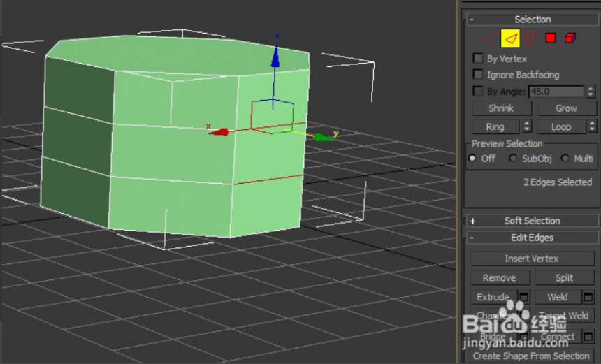The image size is (601, 364).
Task: Select the Polygon sub-object level icon
Action: pos(551,38)
